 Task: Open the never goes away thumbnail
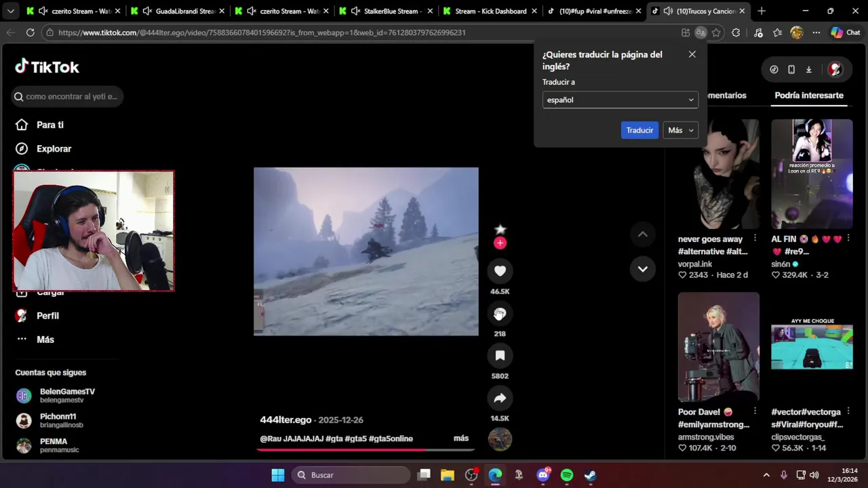pyautogui.click(x=719, y=174)
